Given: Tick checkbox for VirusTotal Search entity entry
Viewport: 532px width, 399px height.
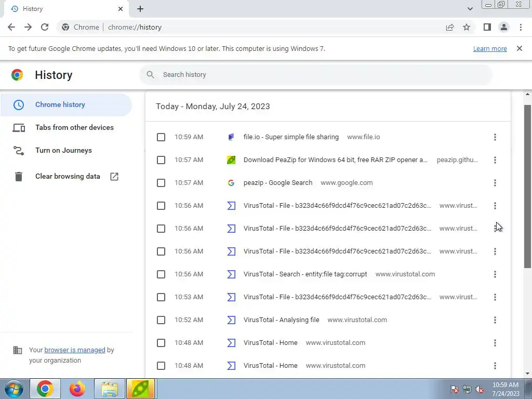Looking at the screenshot, I should point(161,274).
